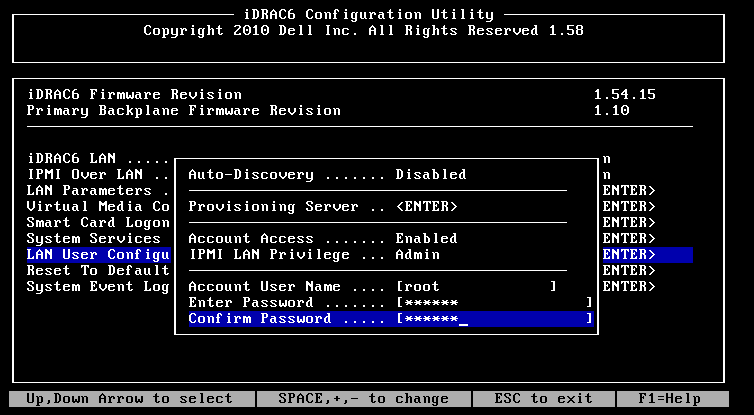Screen dimensions: 754x415
Task: Open the Virtual Media Configuration entry
Action: 98,206
